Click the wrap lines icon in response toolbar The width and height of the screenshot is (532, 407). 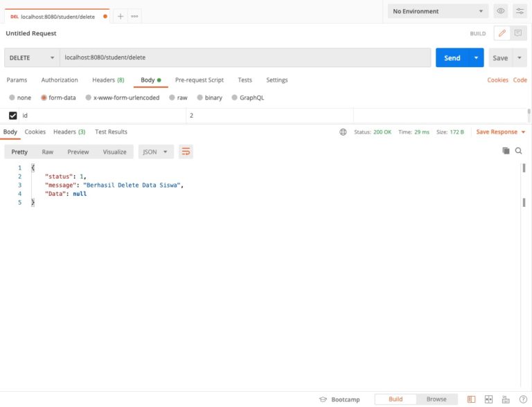point(186,152)
